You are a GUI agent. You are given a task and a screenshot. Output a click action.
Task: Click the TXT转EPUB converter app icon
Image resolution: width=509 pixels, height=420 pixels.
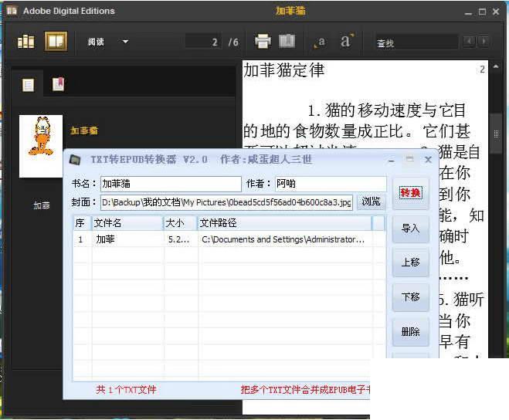click(76, 160)
